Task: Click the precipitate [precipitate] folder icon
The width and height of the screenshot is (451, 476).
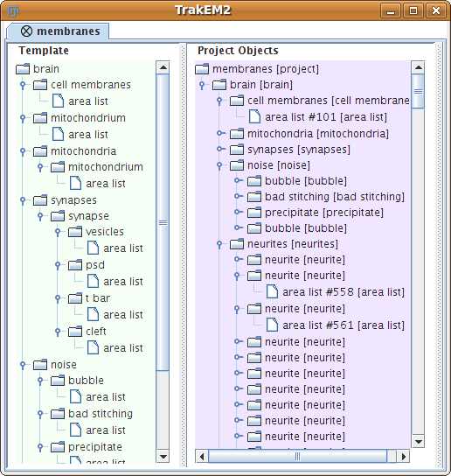Action: point(254,213)
